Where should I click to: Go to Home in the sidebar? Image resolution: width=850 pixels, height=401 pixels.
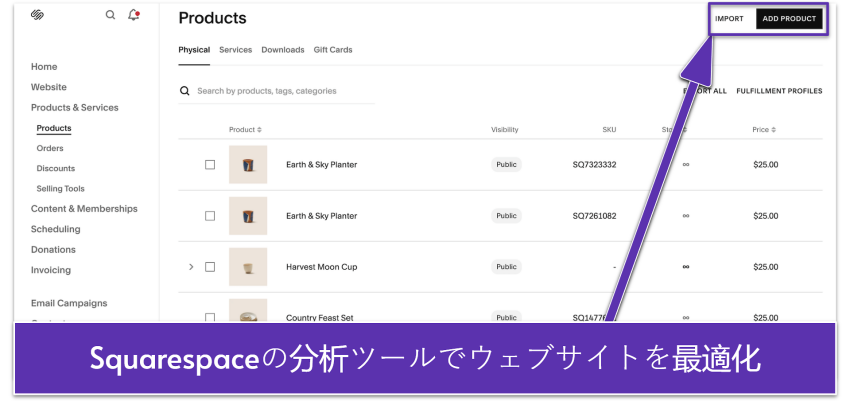coord(44,67)
